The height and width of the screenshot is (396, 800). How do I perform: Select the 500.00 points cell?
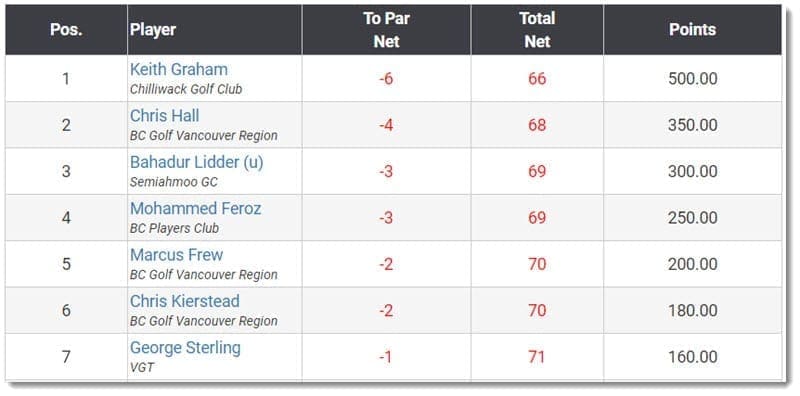coord(692,79)
